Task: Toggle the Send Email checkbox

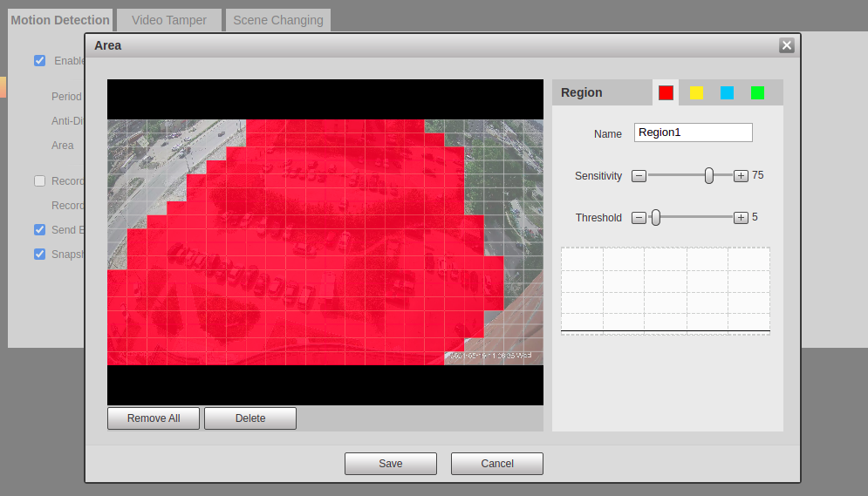Action: coord(40,230)
